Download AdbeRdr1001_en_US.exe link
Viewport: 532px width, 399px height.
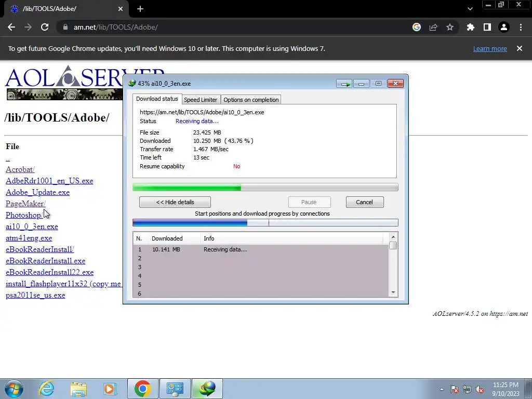click(x=49, y=181)
